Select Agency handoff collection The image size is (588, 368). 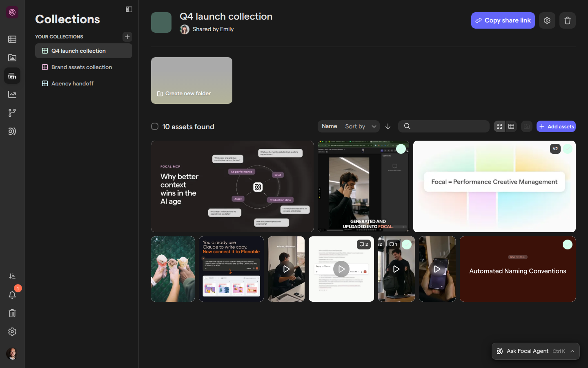click(84, 83)
